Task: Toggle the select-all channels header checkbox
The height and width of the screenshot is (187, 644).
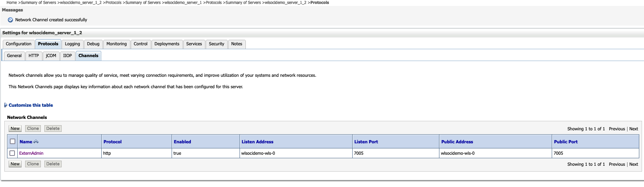Action: 13,141
